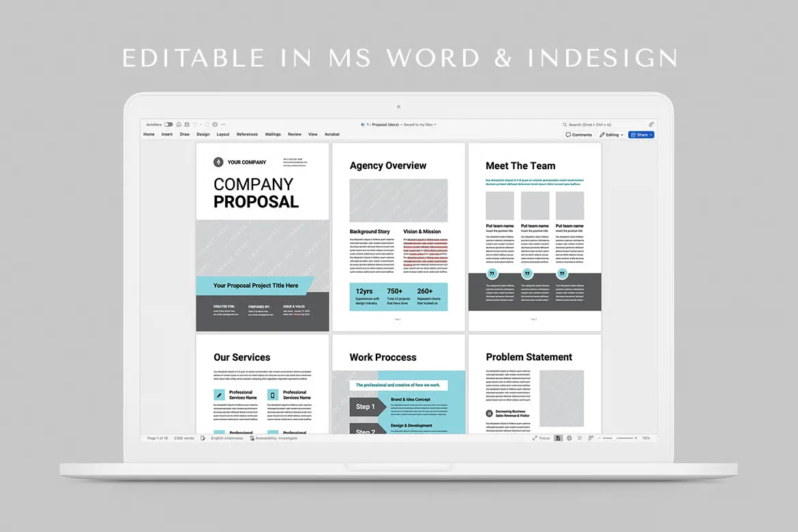Click the Brand & Idea Concept text
The image size is (798, 532).
(x=410, y=400)
